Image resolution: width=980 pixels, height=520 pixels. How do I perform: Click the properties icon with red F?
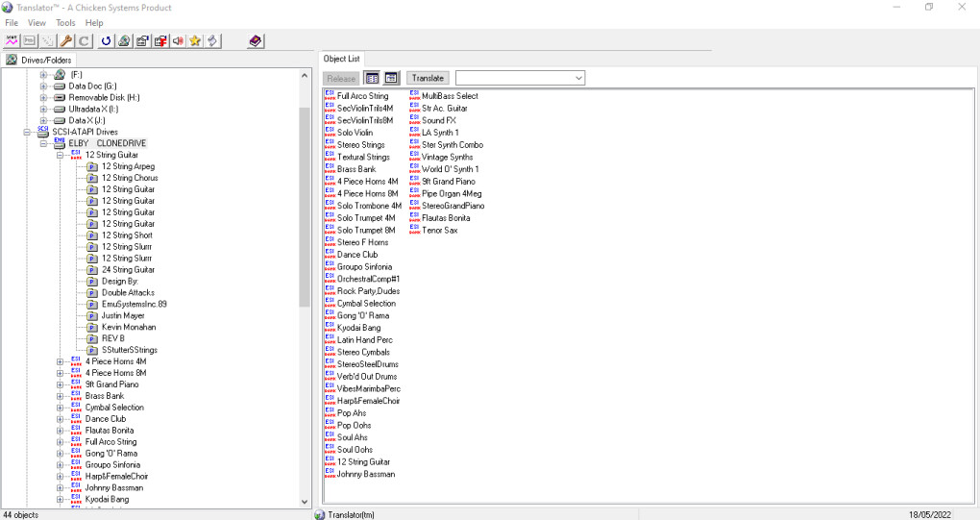[160, 41]
